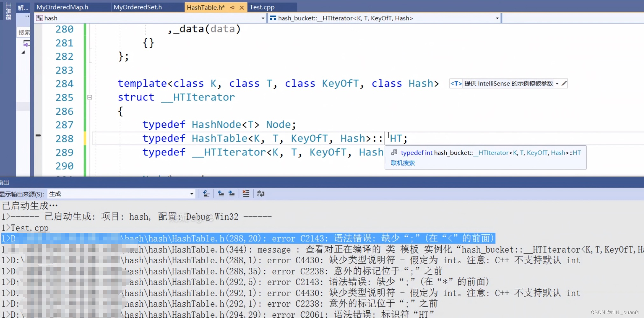This screenshot has width=644, height=318.
Task: Open the hash project scope dropdown
Action: pos(263,18)
